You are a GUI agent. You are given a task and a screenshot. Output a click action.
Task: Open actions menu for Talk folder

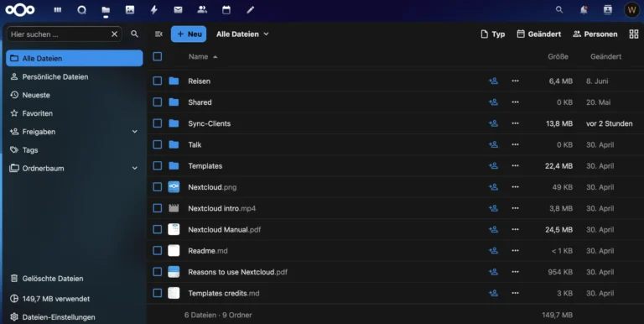pos(515,144)
